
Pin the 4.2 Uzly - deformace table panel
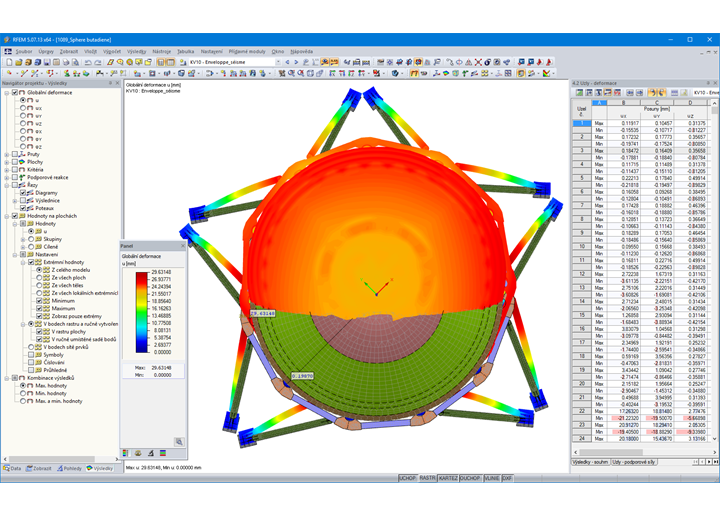coord(708,83)
